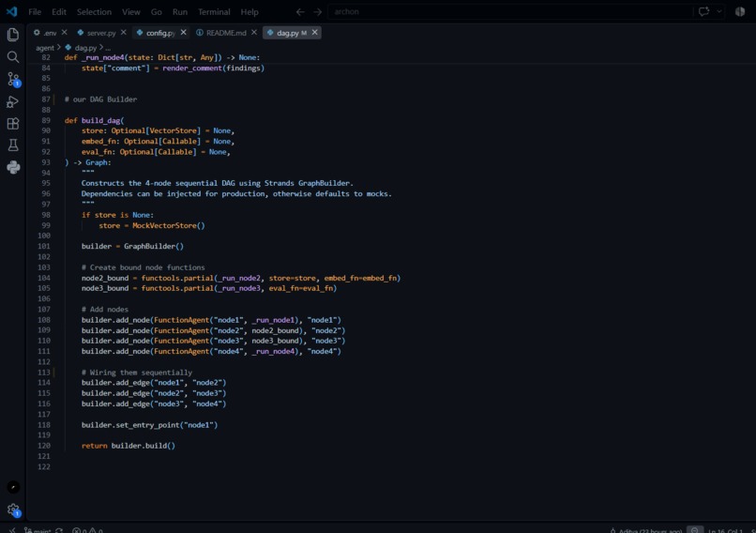
Task: Switch to the .env tab
Action: click(x=50, y=33)
